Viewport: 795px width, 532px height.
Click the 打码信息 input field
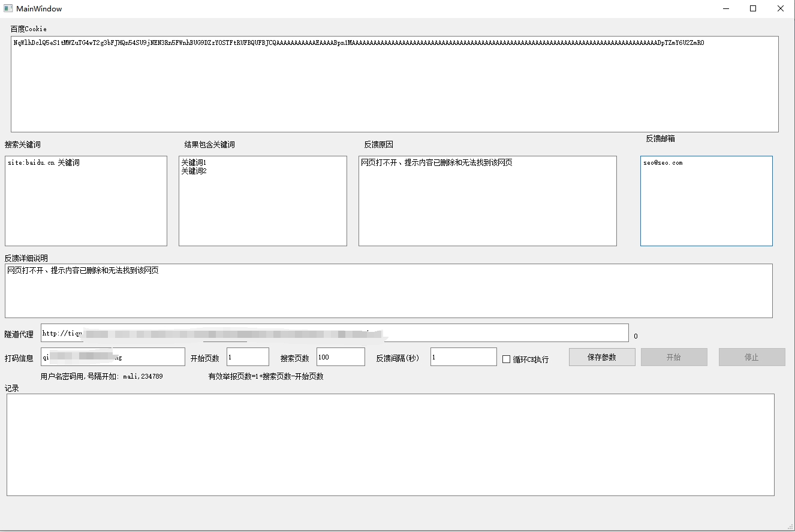tap(113, 357)
